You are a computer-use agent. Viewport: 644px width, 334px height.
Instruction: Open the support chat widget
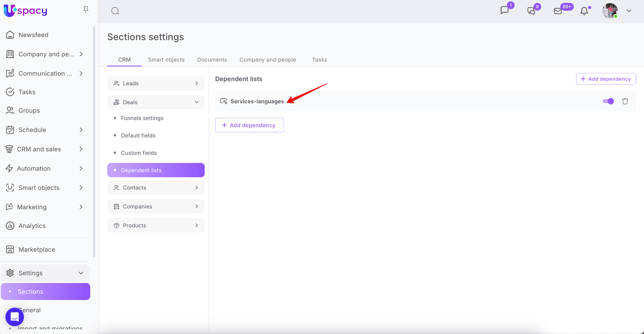[14, 317]
